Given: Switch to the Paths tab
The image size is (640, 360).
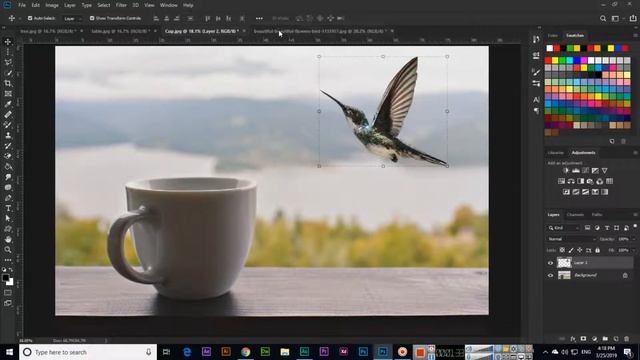Looking at the screenshot, I should tap(597, 215).
